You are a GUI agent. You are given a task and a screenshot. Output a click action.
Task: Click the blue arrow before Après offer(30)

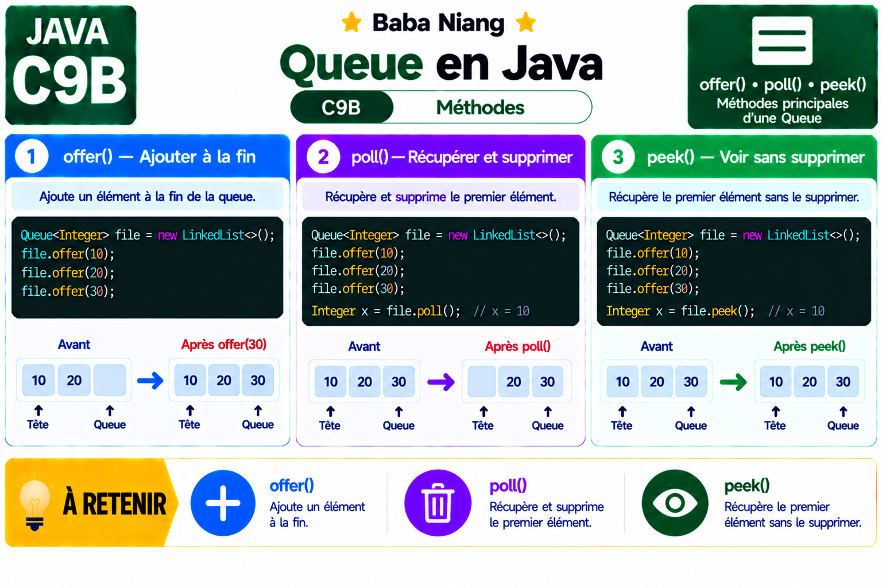click(x=150, y=380)
